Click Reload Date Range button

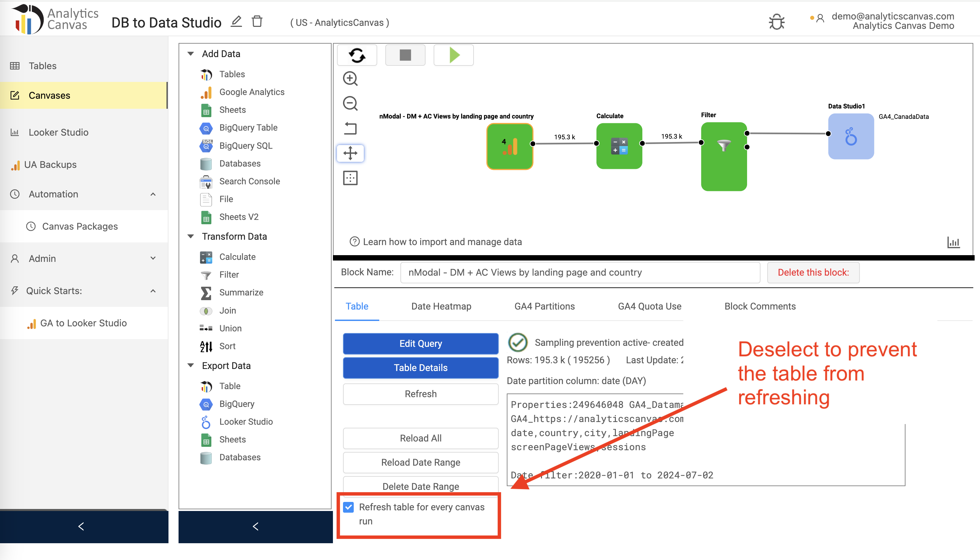(x=421, y=462)
